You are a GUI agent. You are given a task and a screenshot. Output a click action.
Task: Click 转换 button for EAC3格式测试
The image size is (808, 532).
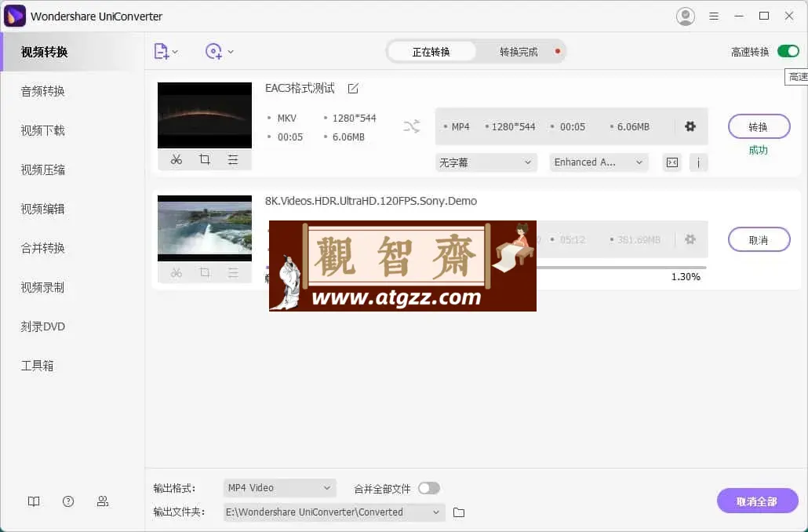759,127
